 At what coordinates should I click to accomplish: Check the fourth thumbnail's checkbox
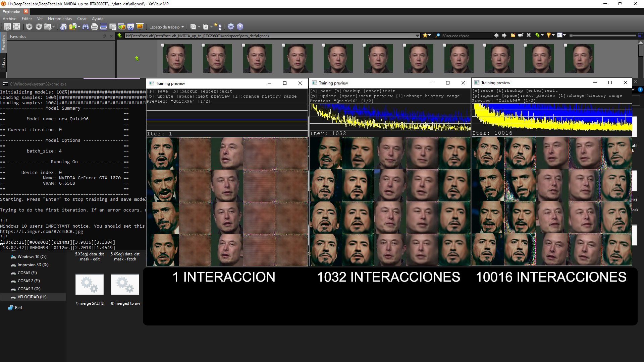pos(284,45)
